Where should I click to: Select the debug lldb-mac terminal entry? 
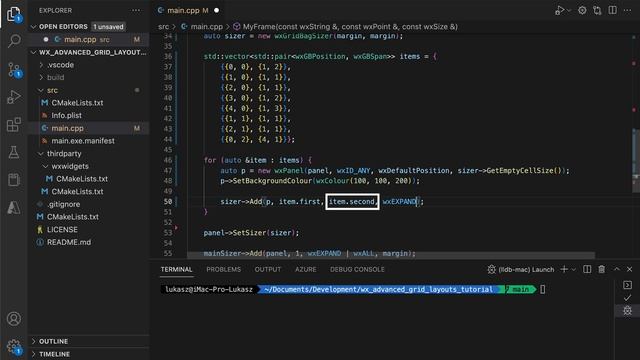pyautogui.click(x=627, y=311)
